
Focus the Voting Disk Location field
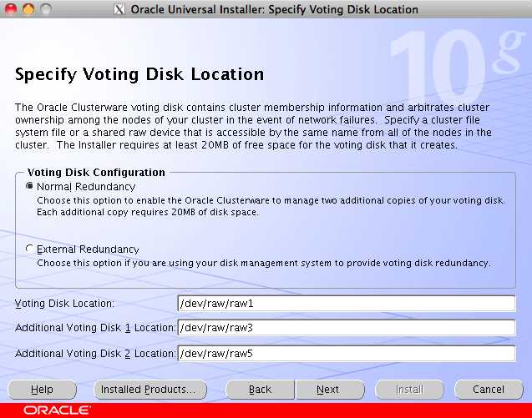coord(346,304)
